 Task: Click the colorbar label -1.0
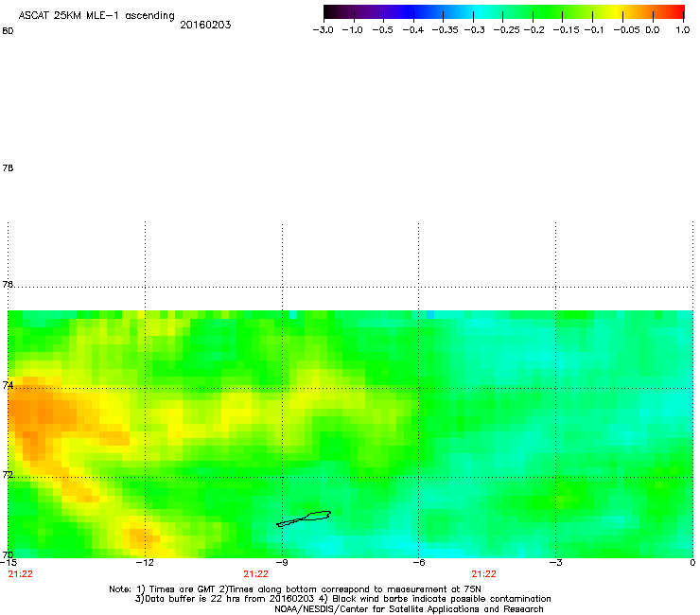click(x=352, y=30)
